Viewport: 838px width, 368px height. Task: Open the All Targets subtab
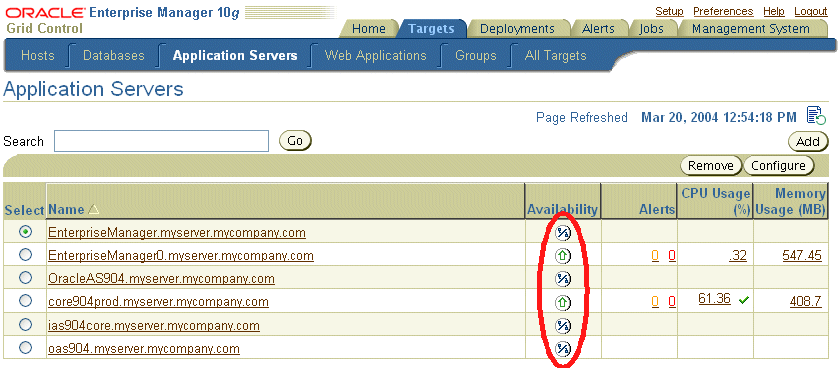[555, 56]
